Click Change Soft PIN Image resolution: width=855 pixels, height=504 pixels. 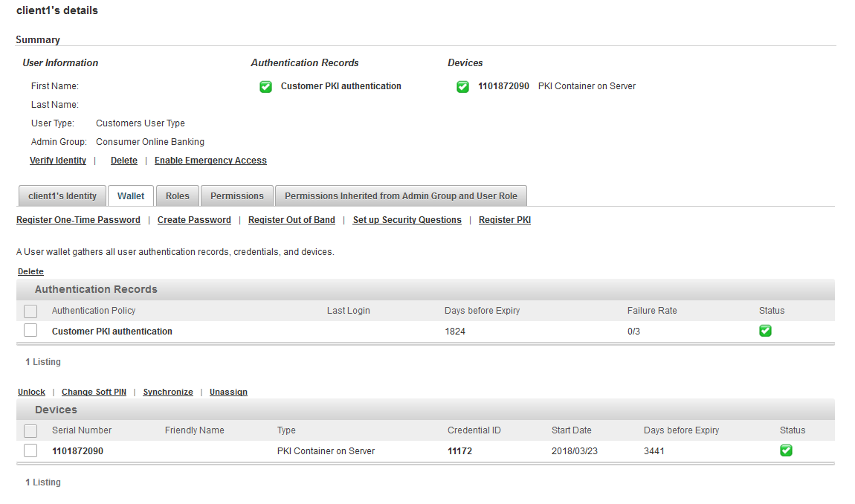94,392
